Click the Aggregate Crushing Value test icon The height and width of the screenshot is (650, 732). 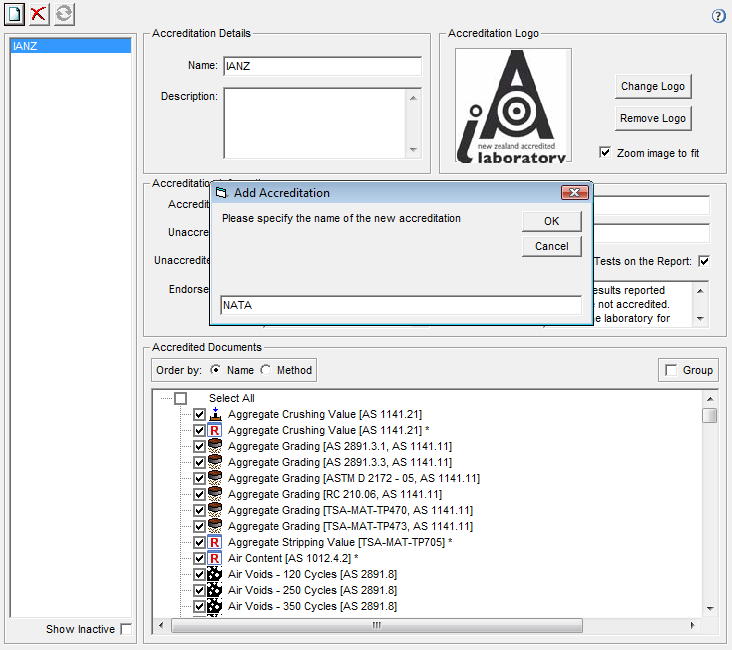pos(214,414)
